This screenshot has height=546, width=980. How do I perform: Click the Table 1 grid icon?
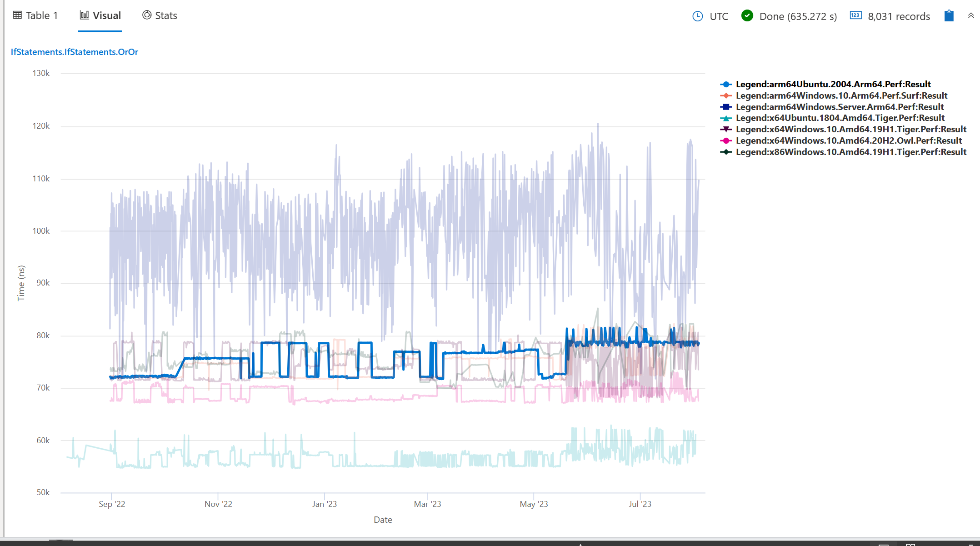(x=17, y=15)
